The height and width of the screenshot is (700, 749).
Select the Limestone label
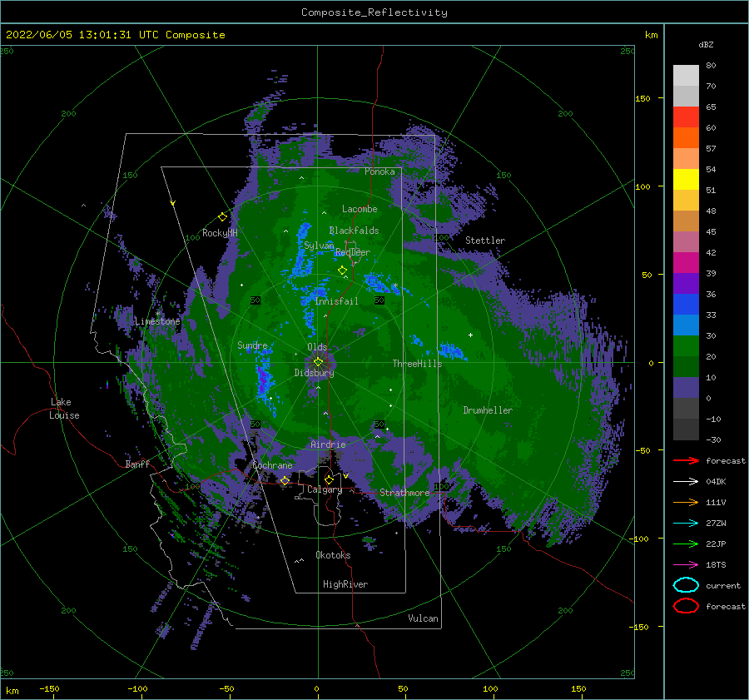coord(157,321)
